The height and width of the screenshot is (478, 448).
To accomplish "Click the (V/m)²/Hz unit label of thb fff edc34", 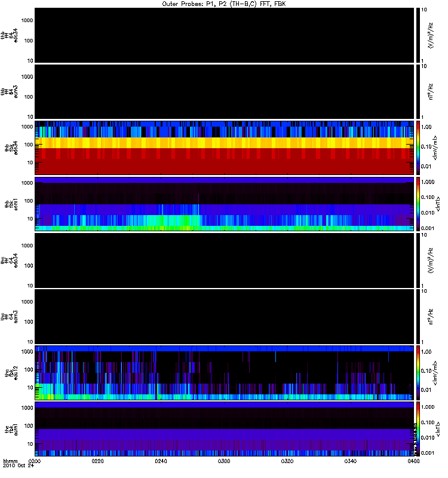I will [x=431, y=35].
